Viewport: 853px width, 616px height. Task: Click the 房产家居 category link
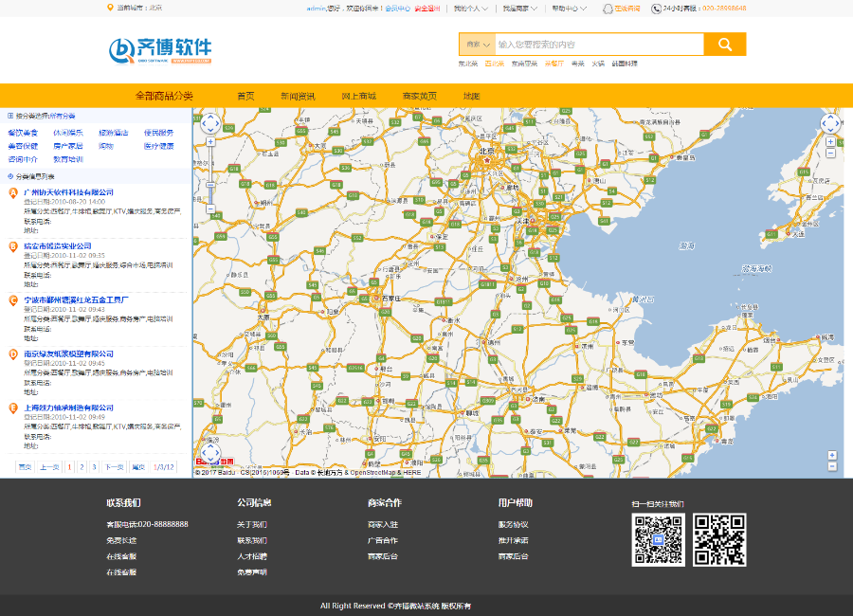pos(68,146)
